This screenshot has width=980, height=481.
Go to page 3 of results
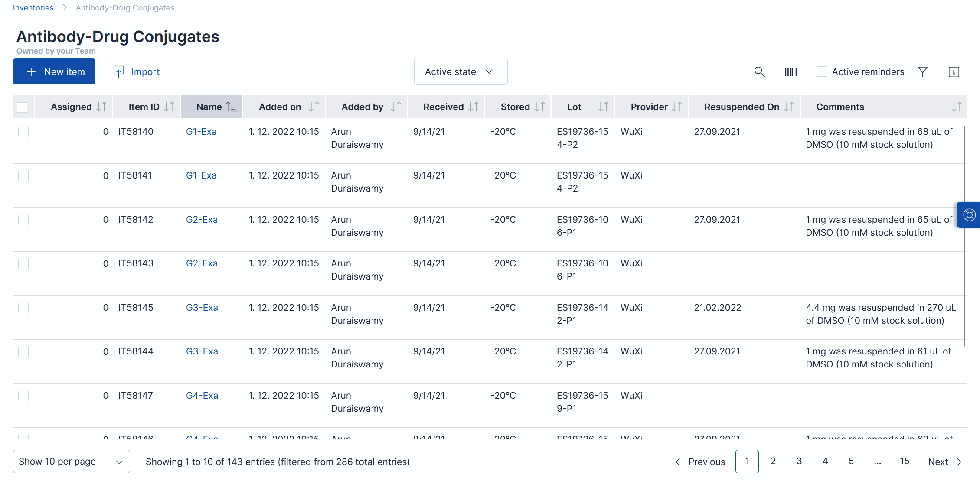pos(799,461)
